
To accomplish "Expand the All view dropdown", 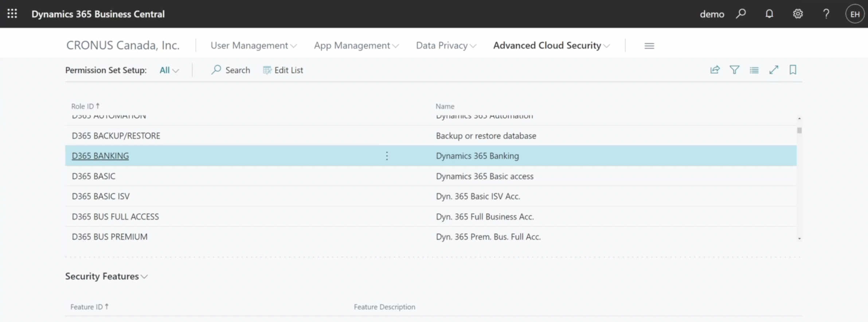I will (x=169, y=70).
